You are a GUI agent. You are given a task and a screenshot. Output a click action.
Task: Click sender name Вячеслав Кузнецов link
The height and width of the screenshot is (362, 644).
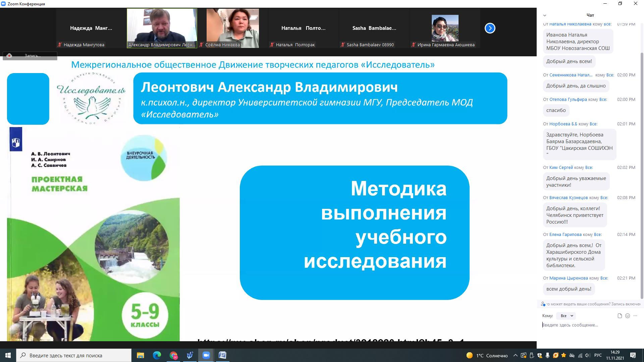[x=568, y=198]
